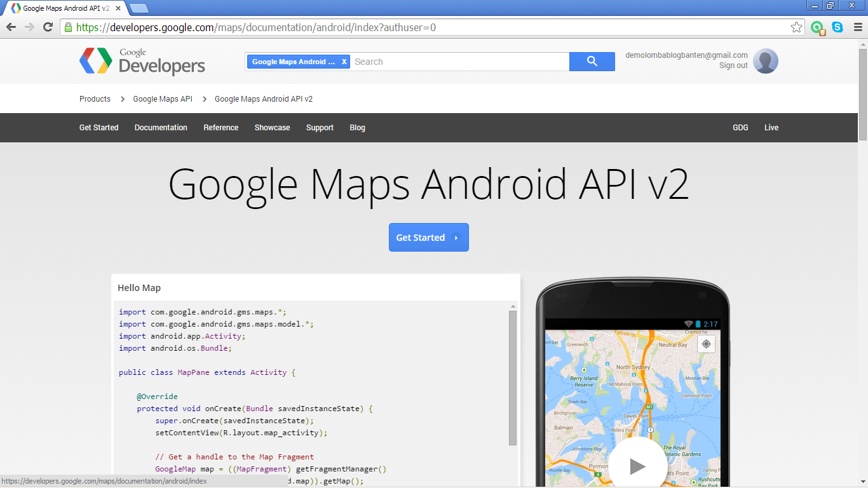
Task: Click the blue search magnifier button
Action: click(592, 62)
